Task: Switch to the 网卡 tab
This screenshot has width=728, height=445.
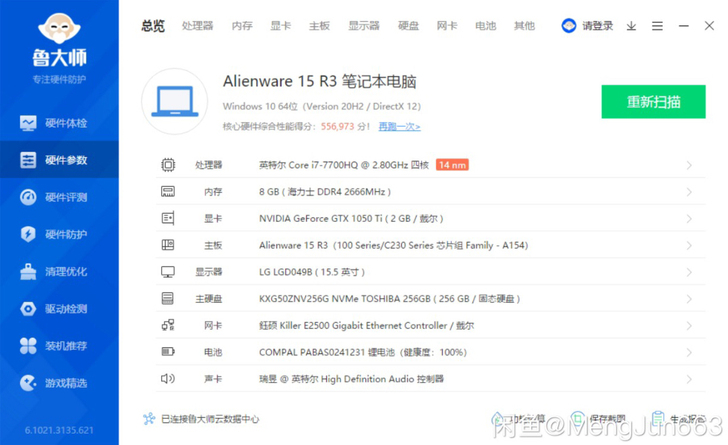Action: [447, 26]
